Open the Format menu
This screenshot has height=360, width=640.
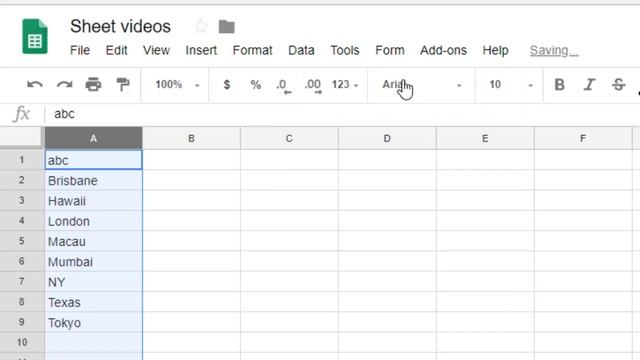252,50
